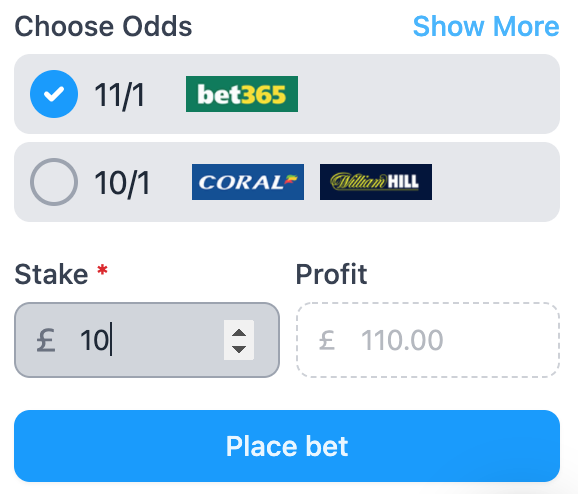The width and height of the screenshot is (578, 494).
Task: Click the pound symbol in Stake field
Action: tap(46, 340)
